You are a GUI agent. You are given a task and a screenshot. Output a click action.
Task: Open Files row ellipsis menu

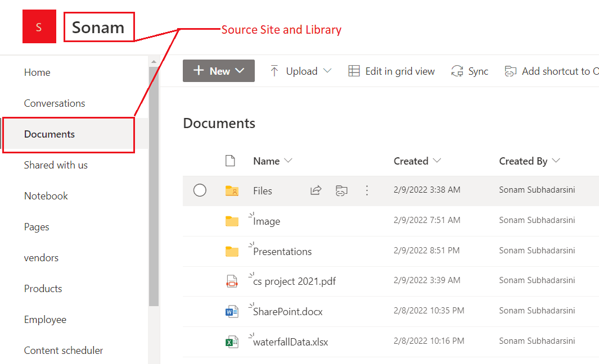[367, 190]
